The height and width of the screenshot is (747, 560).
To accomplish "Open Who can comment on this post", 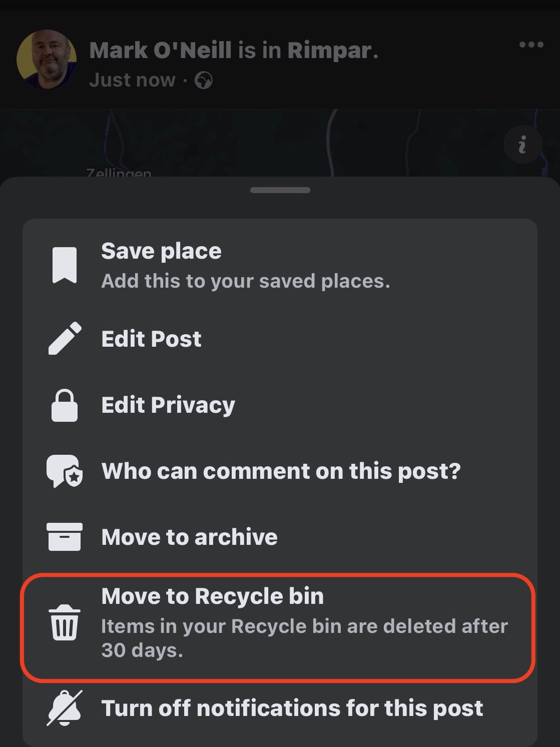I will (x=280, y=471).
